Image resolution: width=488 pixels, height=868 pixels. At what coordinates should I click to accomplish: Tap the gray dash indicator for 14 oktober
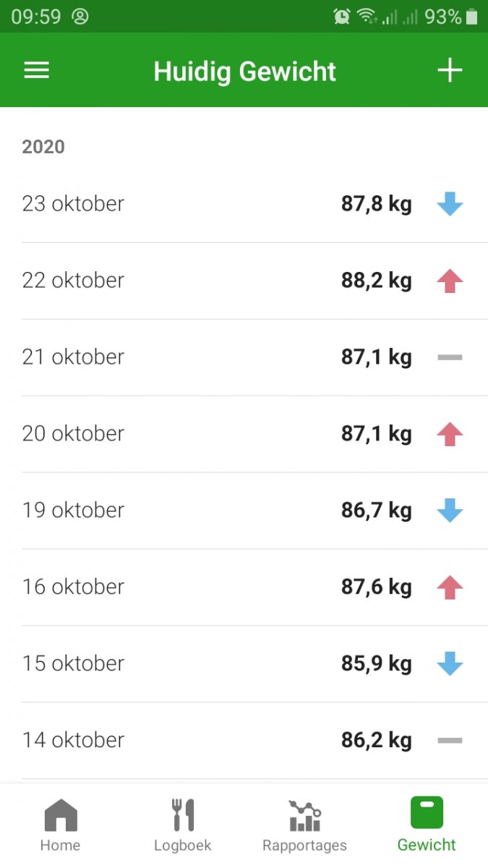click(451, 741)
